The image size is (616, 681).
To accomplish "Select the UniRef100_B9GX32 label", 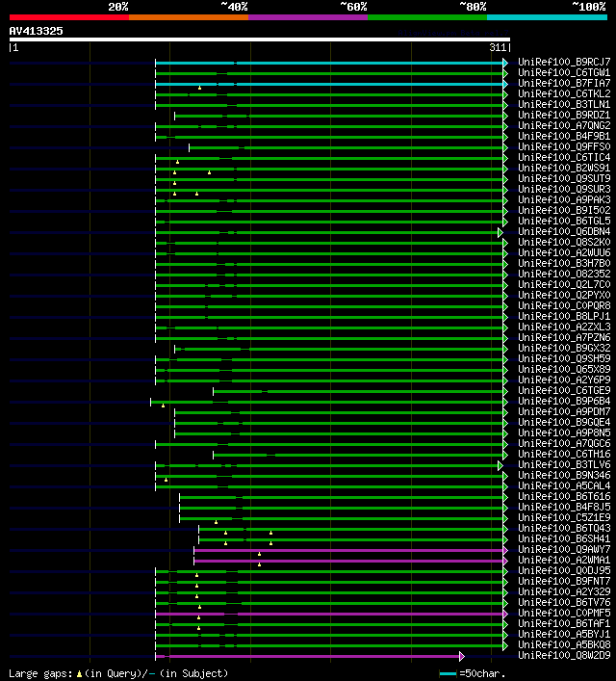I will pyautogui.click(x=564, y=348).
